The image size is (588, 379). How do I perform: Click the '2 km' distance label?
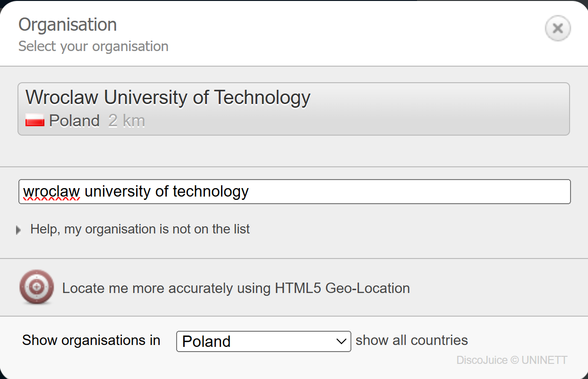tap(126, 121)
